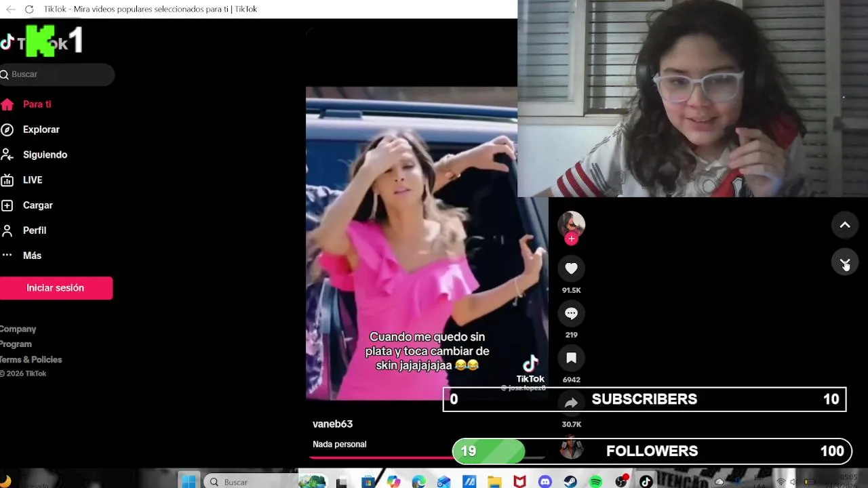868x488 pixels.
Task: Expand Terms & Policies footer section
Action: [31, 360]
